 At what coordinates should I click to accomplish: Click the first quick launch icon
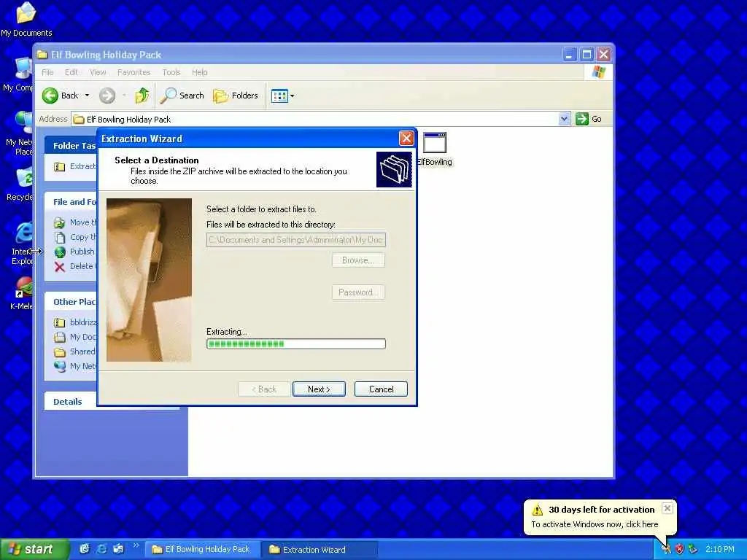point(85,549)
